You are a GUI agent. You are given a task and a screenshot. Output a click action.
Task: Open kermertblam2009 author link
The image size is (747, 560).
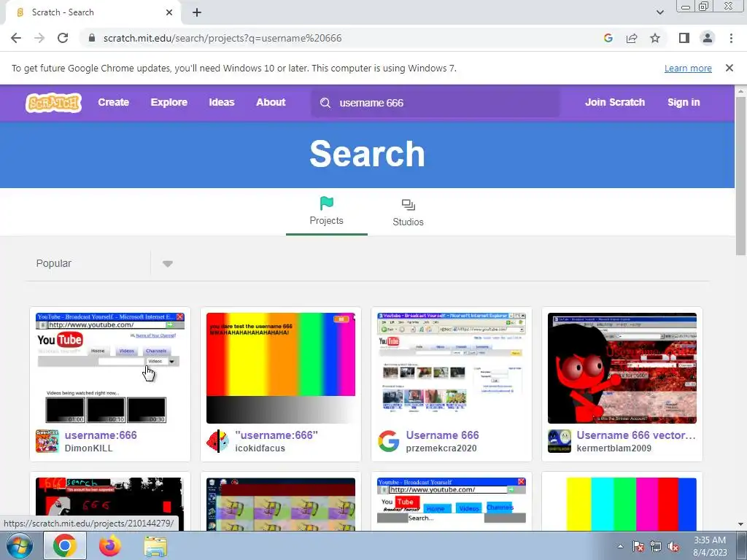[x=614, y=448]
